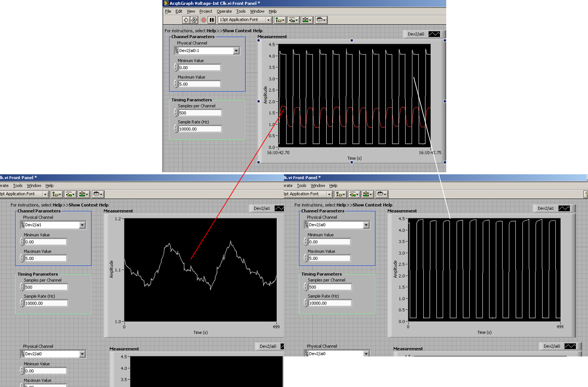Open Distribute Objects tool in bottom-right window
Image resolution: width=588 pixels, height=387 pixels.
click(354, 194)
